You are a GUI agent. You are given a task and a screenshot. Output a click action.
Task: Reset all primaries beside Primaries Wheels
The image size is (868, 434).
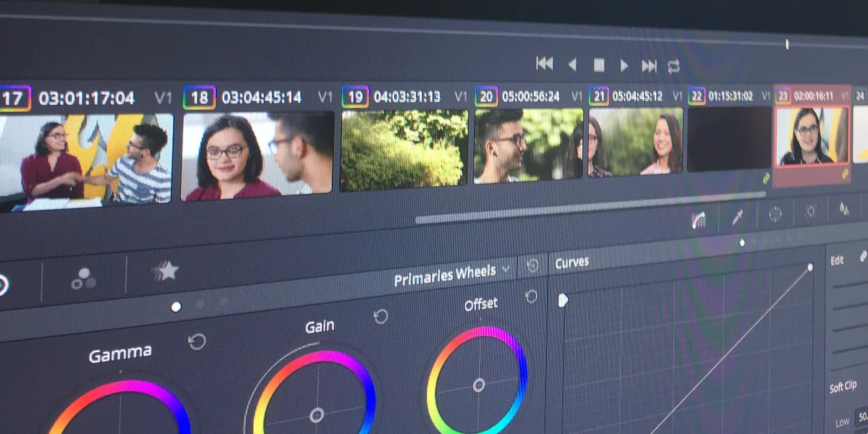(532, 265)
